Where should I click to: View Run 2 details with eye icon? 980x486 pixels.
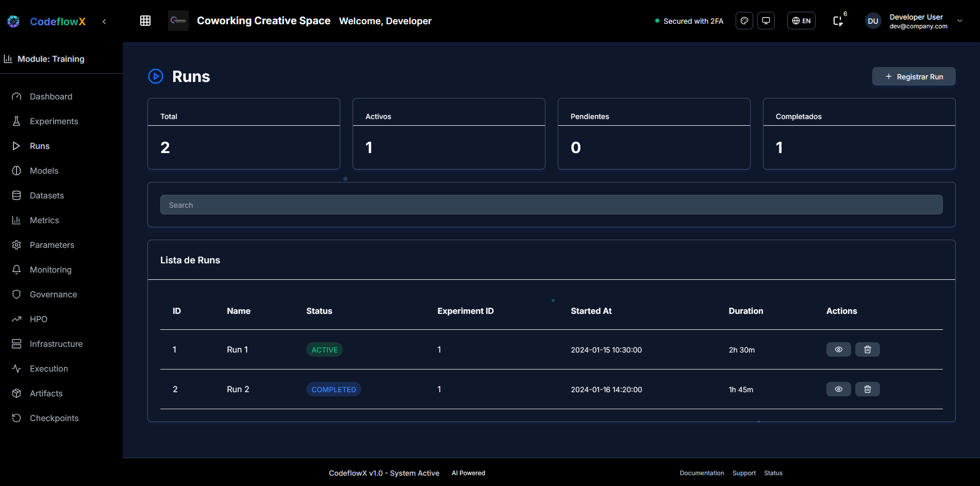tap(838, 389)
